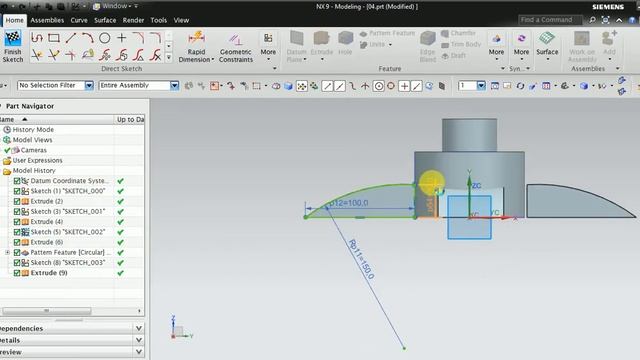The width and height of the screenshot is (640, 360).
Task: Select the Fillet sketch tool
Action: [139, 38]
